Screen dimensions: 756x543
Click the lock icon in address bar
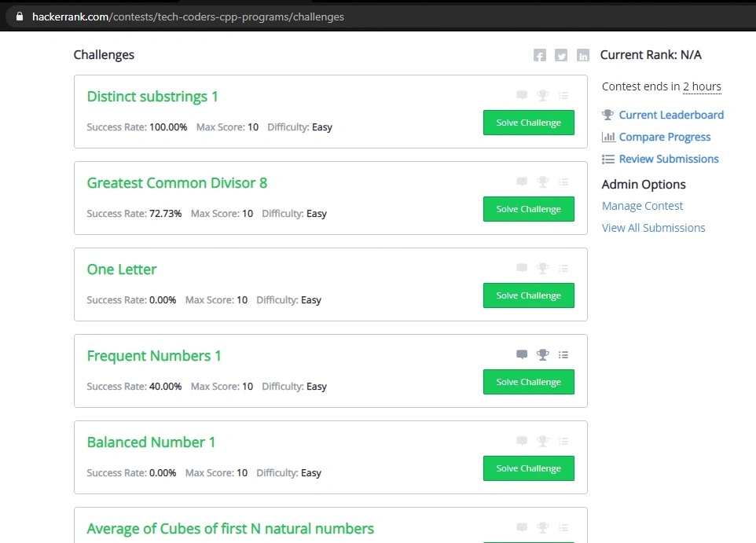point(20,17)
